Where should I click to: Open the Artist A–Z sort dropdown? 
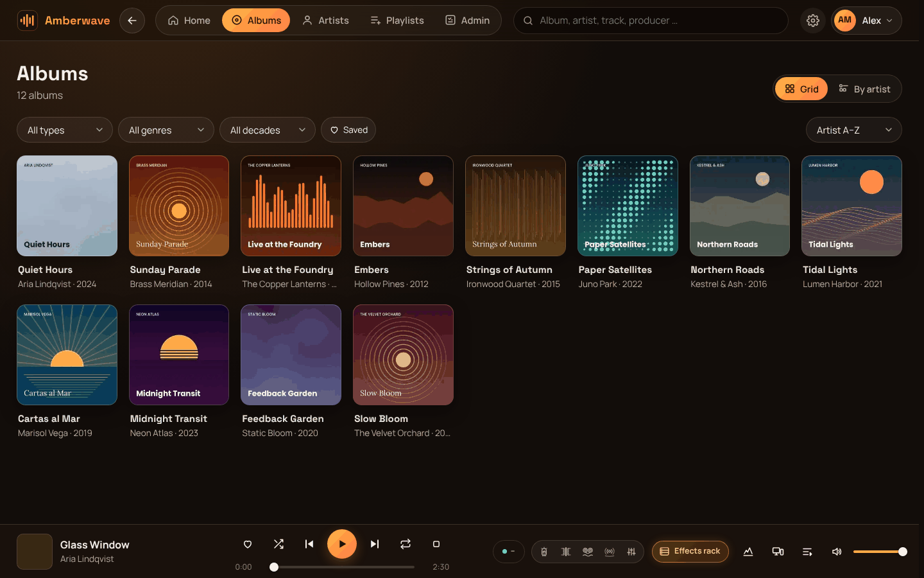pyautogui.click(x=854, y=130)
